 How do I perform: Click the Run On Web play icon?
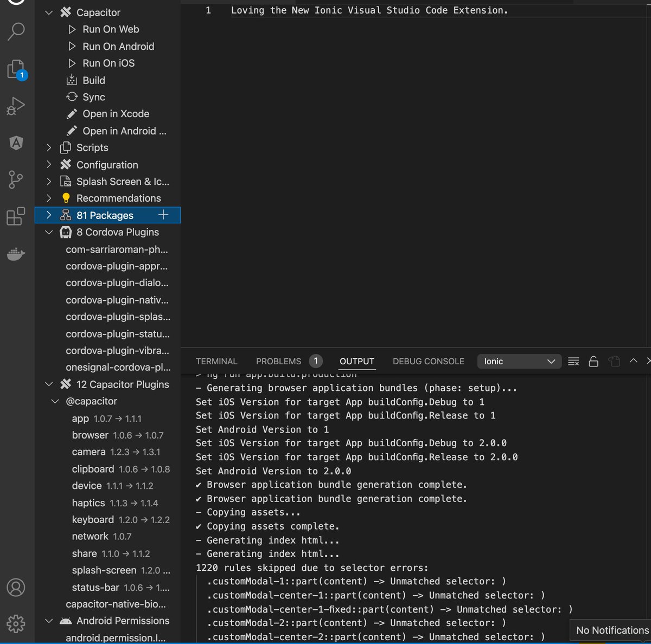click(72, 29)
